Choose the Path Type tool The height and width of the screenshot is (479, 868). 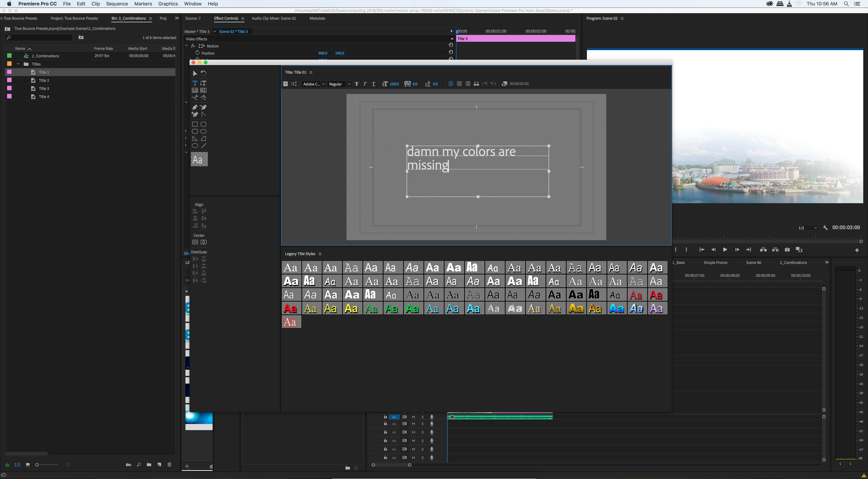[195, 97]
